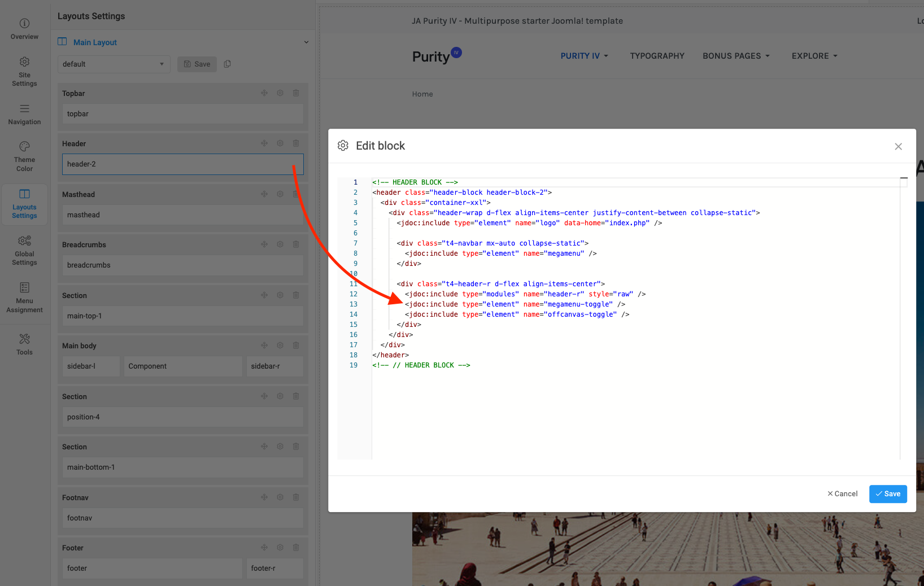Open gear settings for Header section
Image resolution: width=924 pixels, height=586 pixels.
280,143
